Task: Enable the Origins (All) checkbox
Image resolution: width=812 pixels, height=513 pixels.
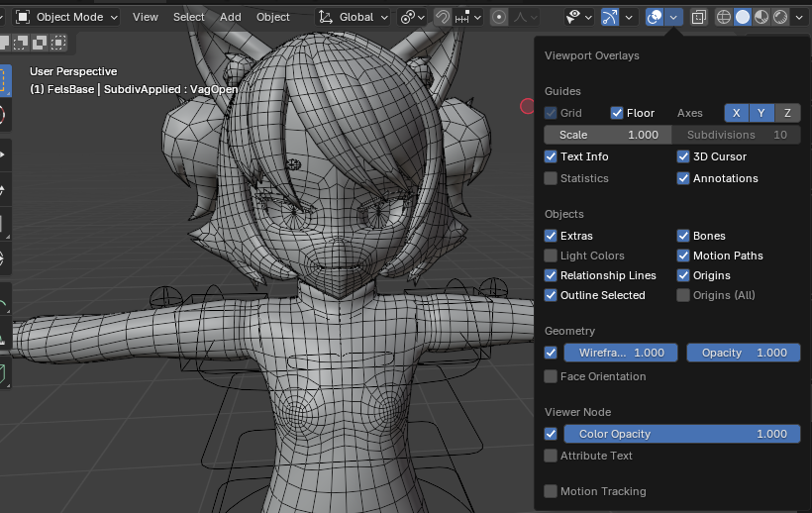Action: click(x=683, y=295)
